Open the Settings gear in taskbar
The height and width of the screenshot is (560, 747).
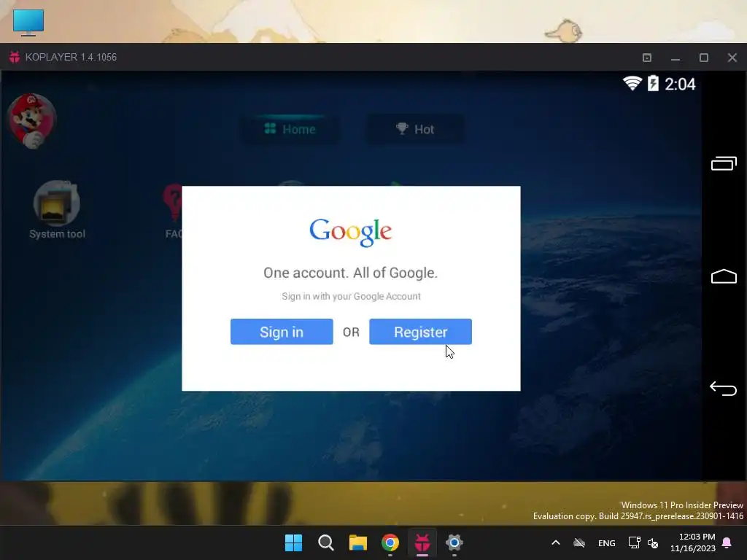(454, 542)
